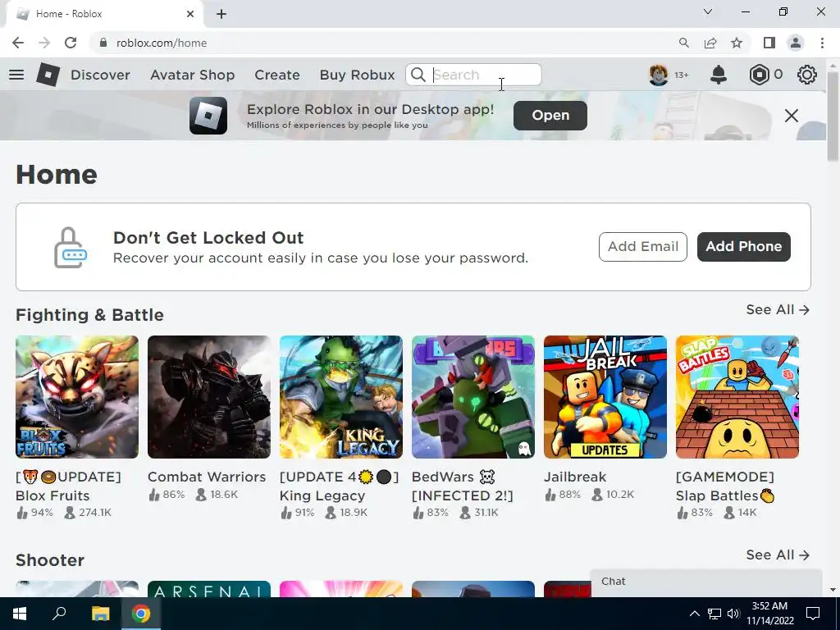The image size is (840, 630).
Task: See All for Fighting & Battle
Action: pos(778,309)
